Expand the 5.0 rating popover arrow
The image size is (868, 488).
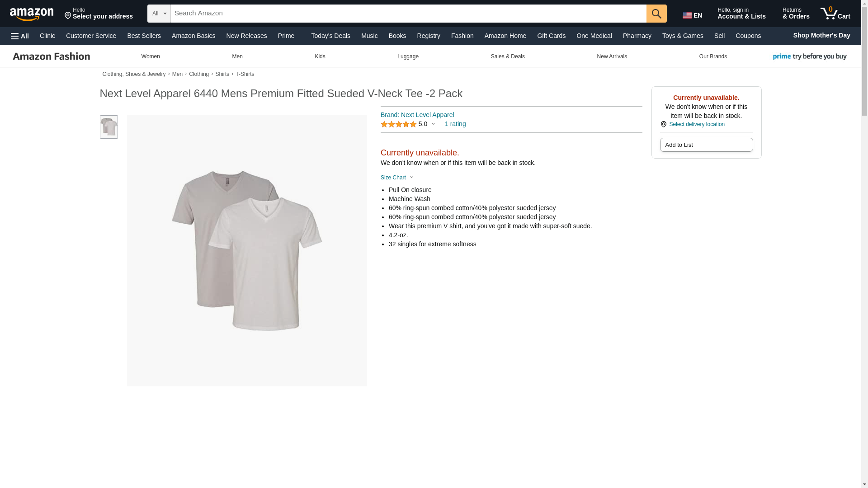click(x=433, y=124)
